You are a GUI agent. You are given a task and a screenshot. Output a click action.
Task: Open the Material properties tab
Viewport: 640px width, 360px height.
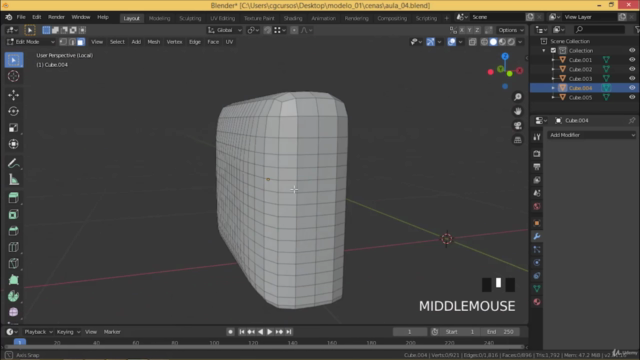pos(537,302)
